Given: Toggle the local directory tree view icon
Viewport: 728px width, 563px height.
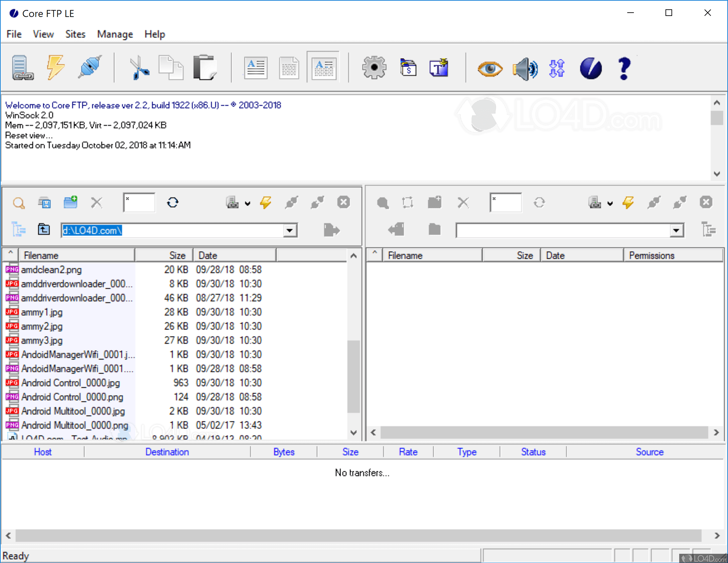Looking at the screenshot, I should 19,230.
